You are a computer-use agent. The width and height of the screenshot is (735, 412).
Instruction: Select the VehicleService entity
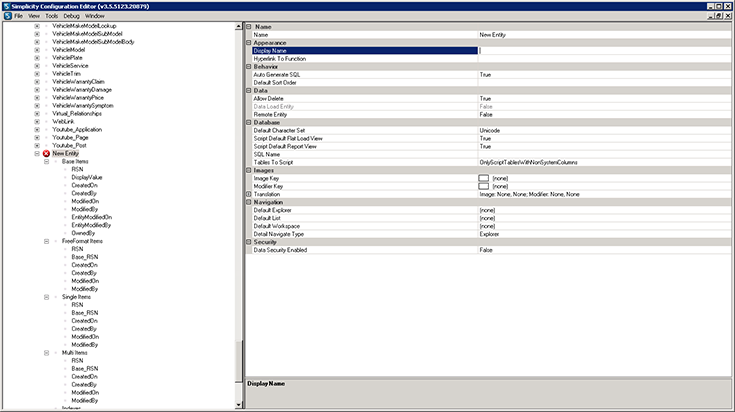pyautogui.click(x=70, y=66)
